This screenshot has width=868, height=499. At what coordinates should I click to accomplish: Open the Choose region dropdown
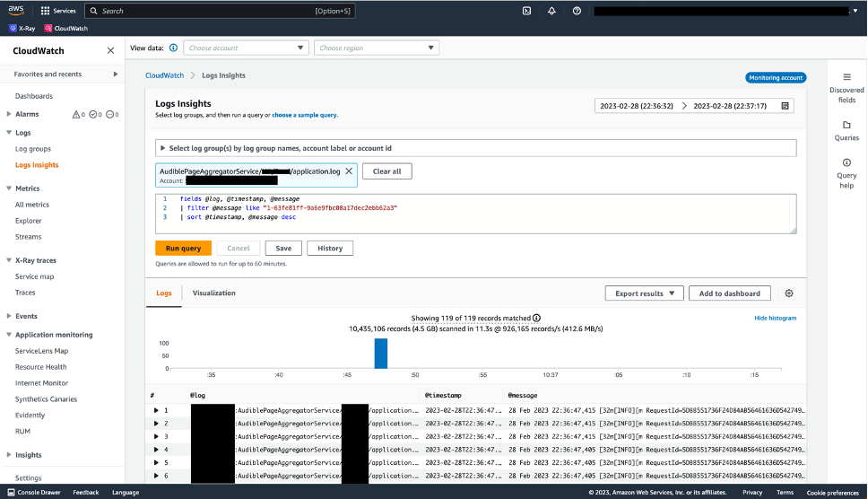(x=377, y=48)
